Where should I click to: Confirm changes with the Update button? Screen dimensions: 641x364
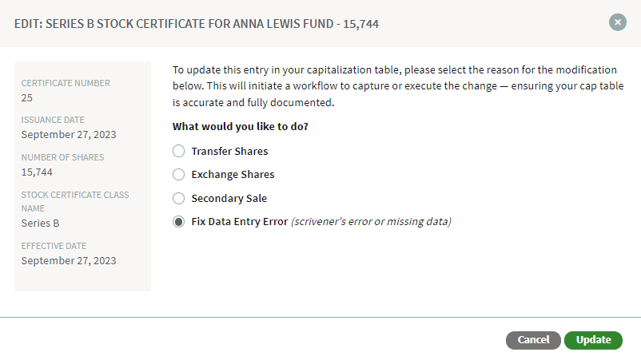click(x=593, y=340)
